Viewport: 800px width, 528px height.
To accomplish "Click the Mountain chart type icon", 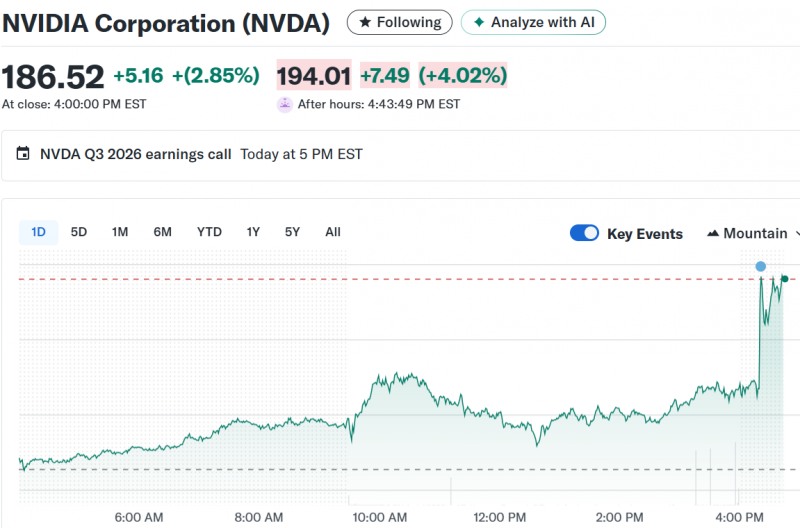I will [713, 234].
